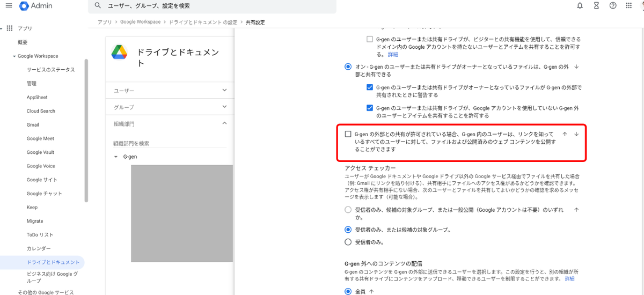
Task: Click the apps grid icon beside アプリ
Action: point(9,28)
